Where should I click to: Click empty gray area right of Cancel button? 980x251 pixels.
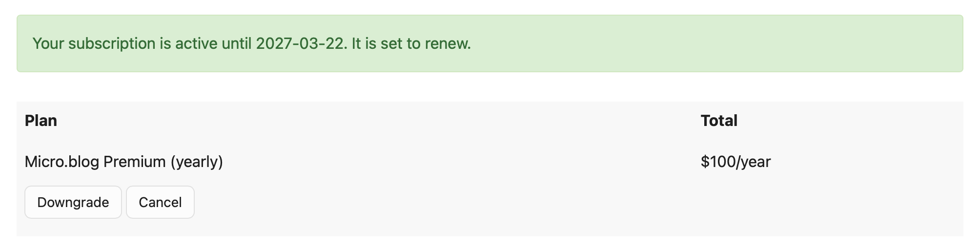(439, 202)
